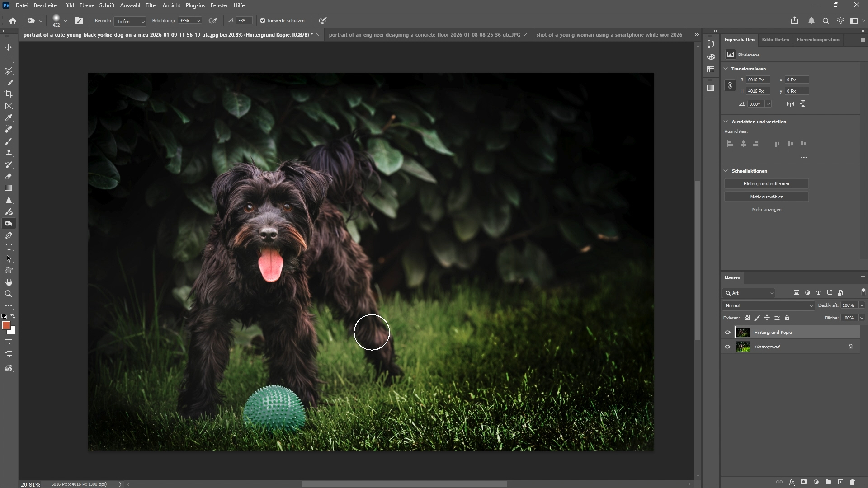Select the Clone Stamp tool
The height and width of the screenshot is (488, 868).
[9, 153]
